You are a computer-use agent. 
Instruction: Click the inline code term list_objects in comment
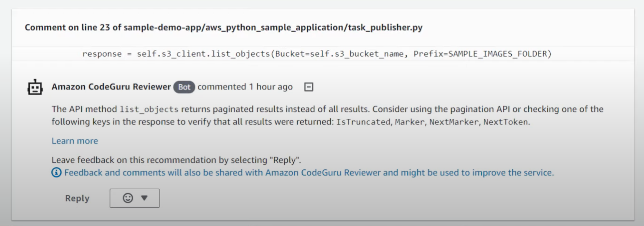pos(149,109)
